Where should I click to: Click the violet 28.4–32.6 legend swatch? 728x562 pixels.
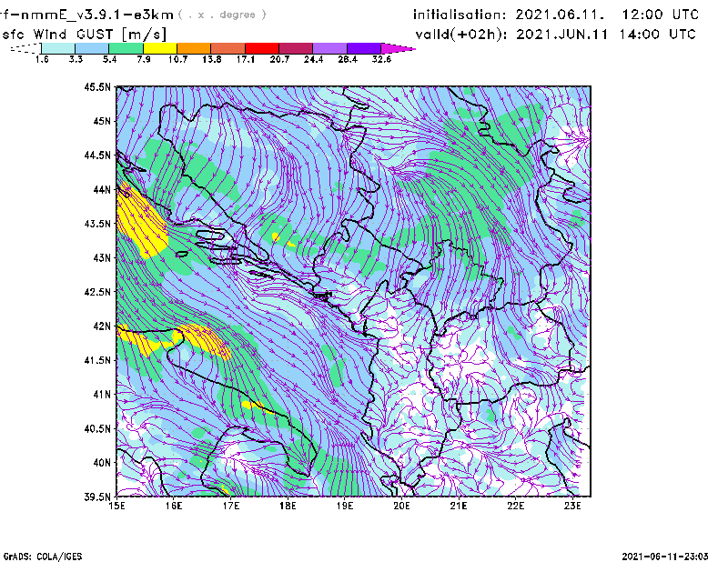point(364,48)
